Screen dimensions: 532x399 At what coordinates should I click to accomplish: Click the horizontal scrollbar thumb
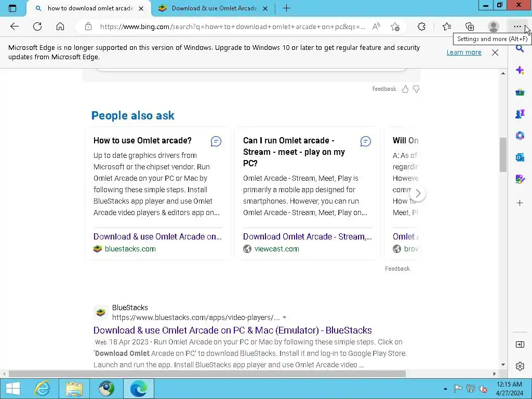click(207, 374)
